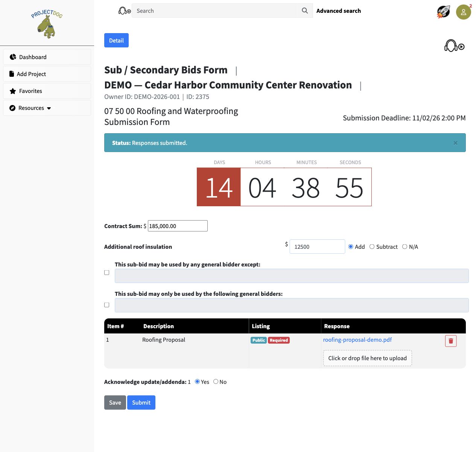Select the Add radio option
Screen dimensions: 476x452
tap(351, 247)
